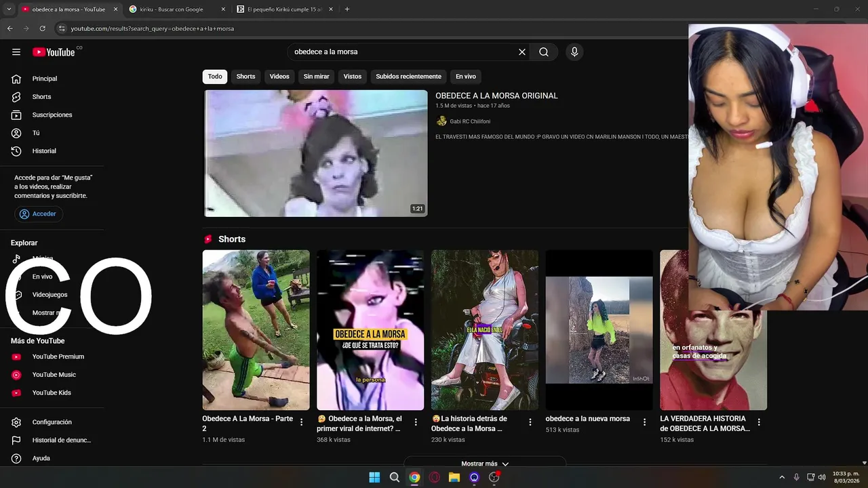Click the taskbar clock showing 10:33 p. m.
Image resolution: width=868 pixels, height=488 pixels.
(846, 477)
